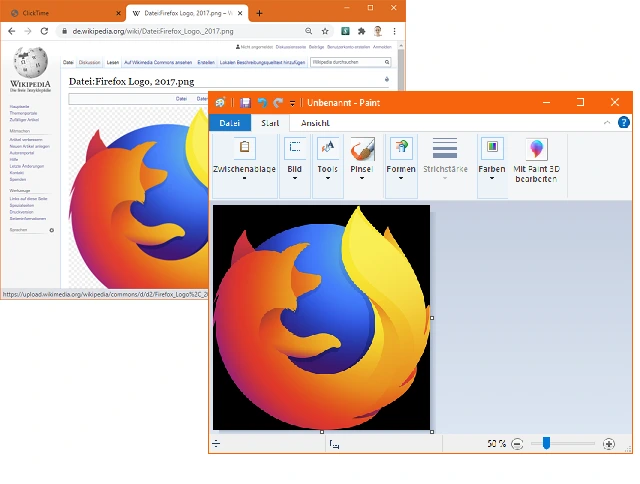Undo with the Paint quick access arrow

point(262,102)
